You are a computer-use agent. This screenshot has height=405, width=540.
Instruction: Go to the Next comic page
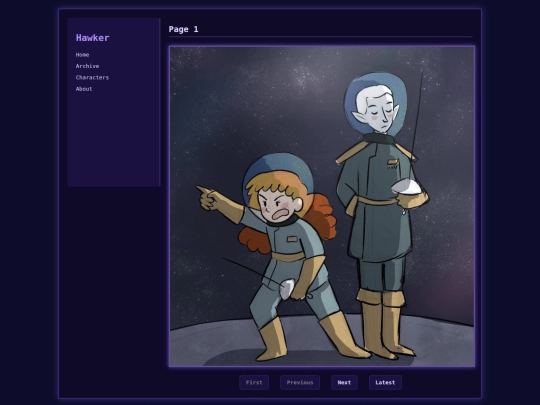point(344,383)
